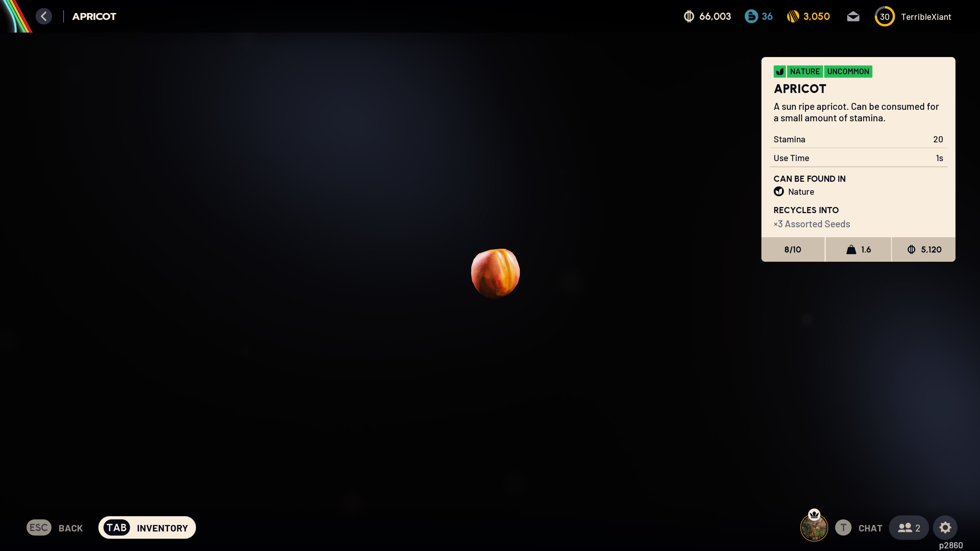Click the blue token icon near 36

pos(751,16)
